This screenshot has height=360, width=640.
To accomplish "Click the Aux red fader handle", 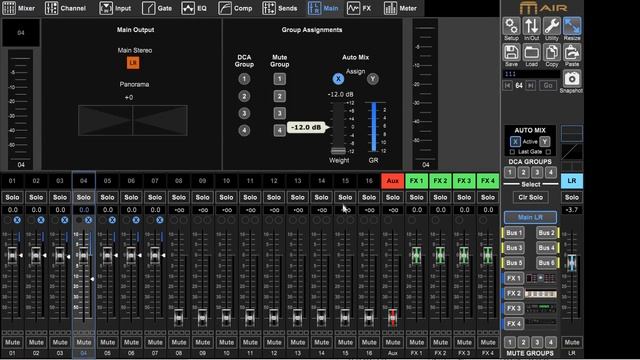I will 392,317.
